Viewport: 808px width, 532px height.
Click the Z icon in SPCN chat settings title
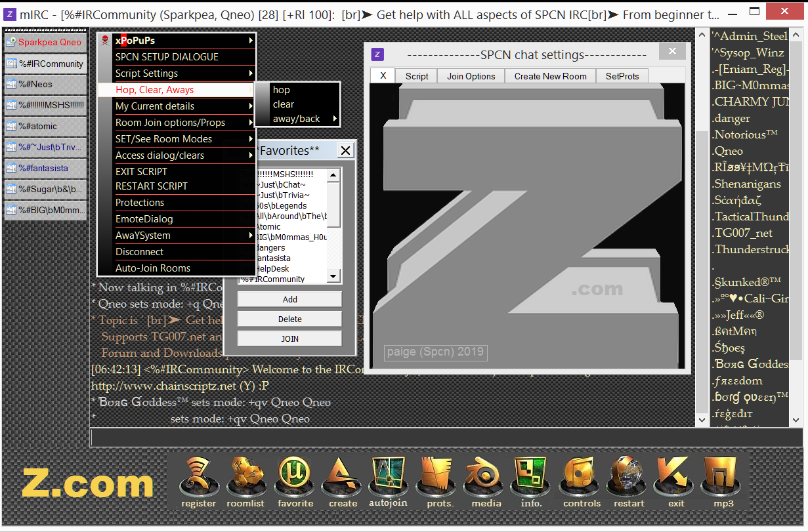pos(377,55)
